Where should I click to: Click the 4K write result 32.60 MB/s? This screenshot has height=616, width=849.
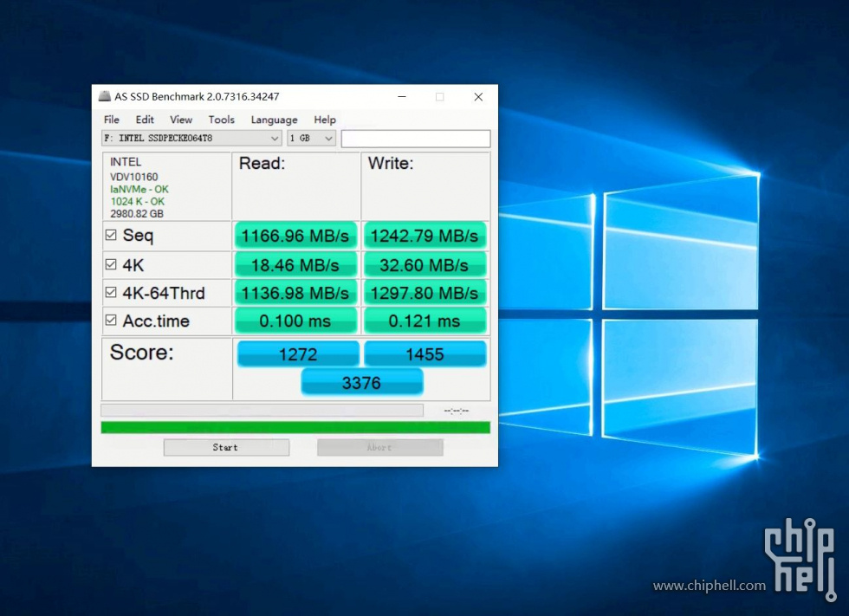click(x=425, y=265)
